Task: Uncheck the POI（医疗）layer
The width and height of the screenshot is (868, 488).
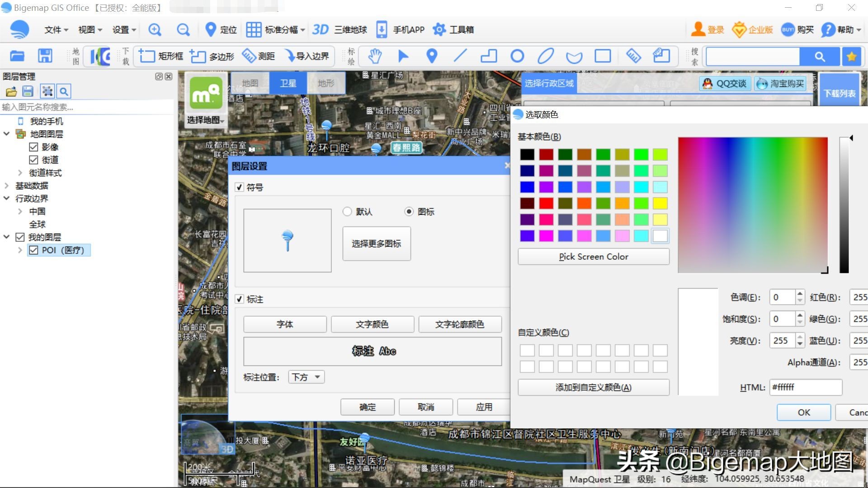Action: pos(34,250)
